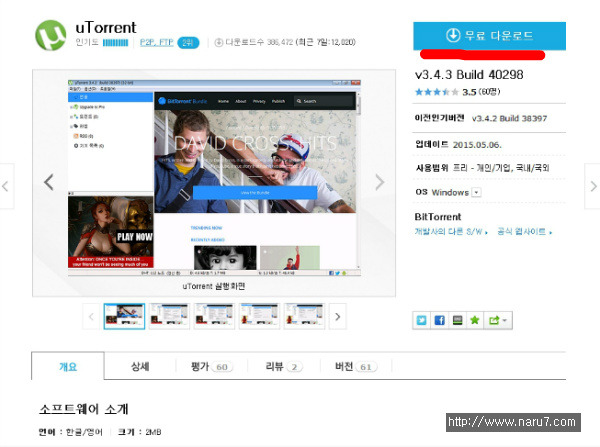
Task: Click the 2위 rank badge
Action: [188, 42]
